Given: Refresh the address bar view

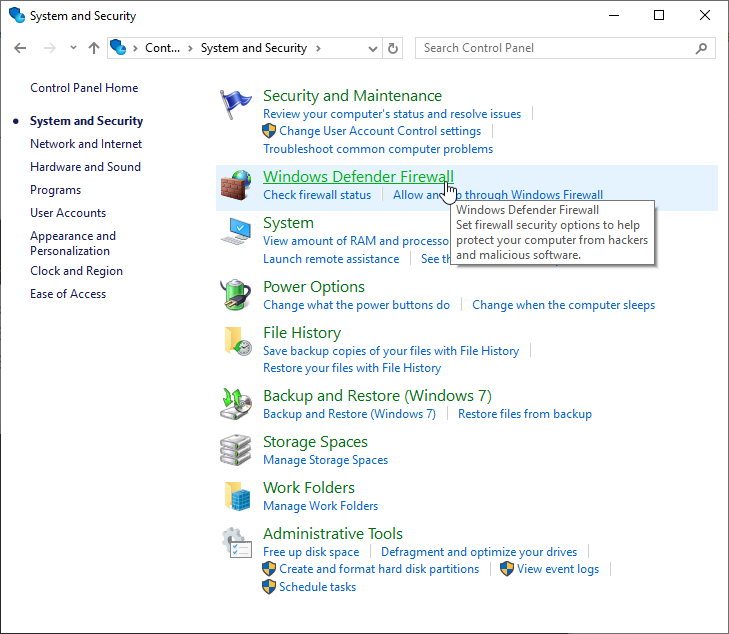Looking at the screenshot, I should [393, 48].
